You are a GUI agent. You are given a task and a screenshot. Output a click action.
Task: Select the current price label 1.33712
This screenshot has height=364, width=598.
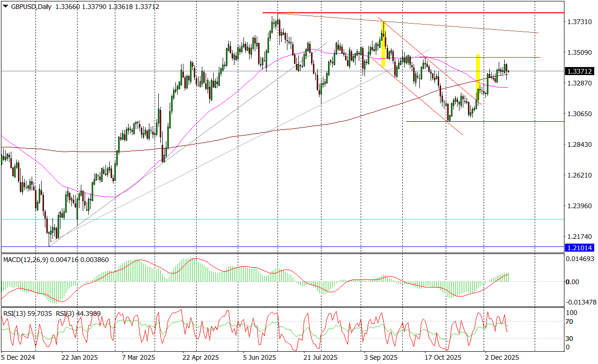point(581,71)
